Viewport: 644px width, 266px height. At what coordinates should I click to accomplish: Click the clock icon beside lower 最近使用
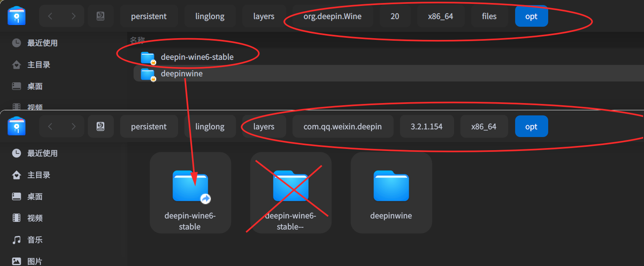click(17, 153)
